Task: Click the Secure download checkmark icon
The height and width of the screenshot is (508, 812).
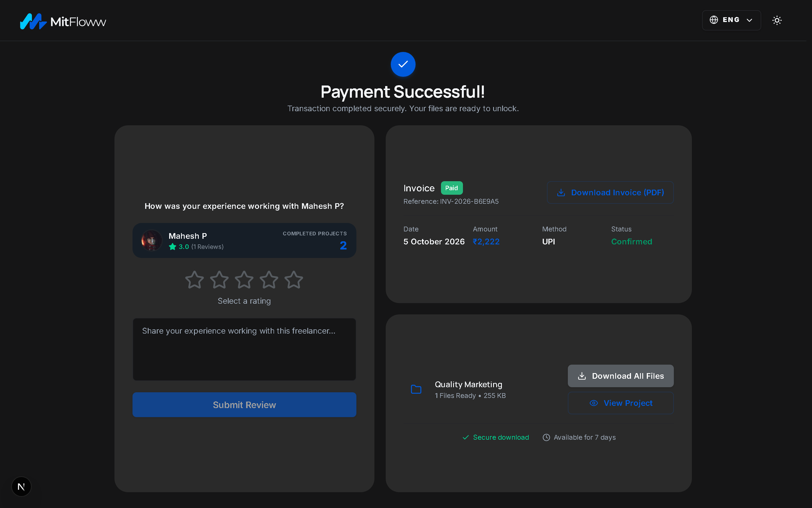Action: click(x=466, y=437)
